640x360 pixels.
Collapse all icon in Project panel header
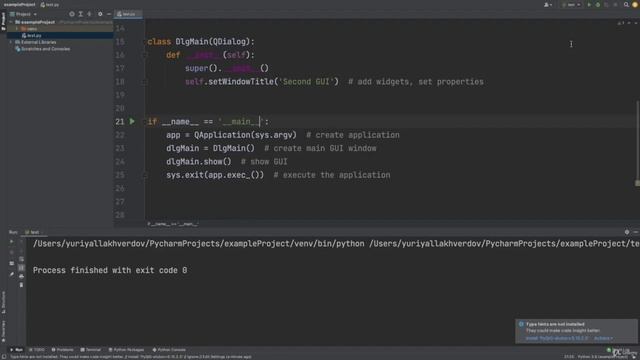89,14
